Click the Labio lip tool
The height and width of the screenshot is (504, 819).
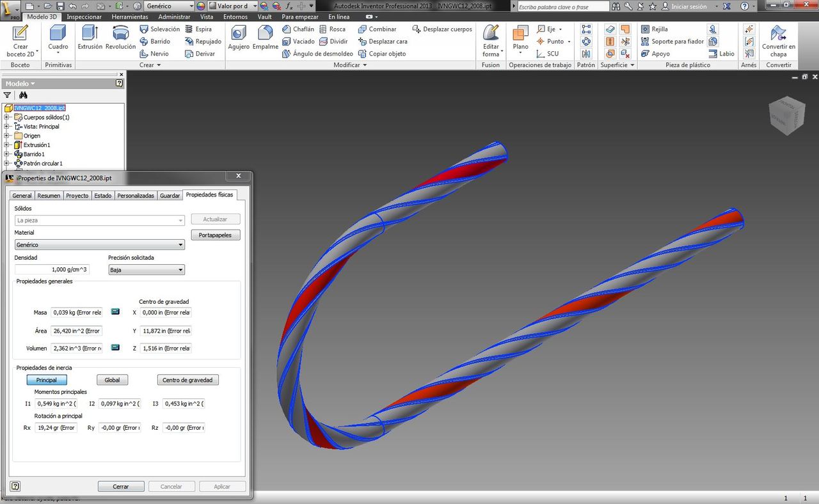(720, 54)
